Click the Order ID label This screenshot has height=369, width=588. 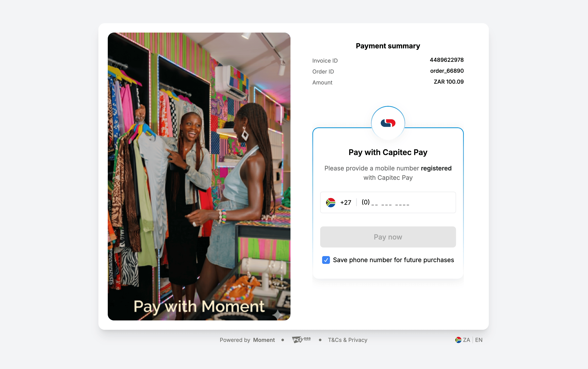click(x=323, y=71)
